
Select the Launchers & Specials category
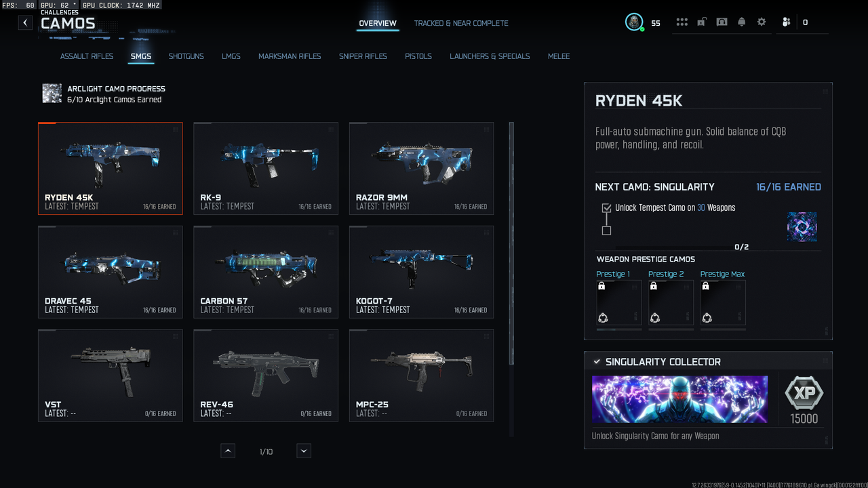[x=490, y=56]
